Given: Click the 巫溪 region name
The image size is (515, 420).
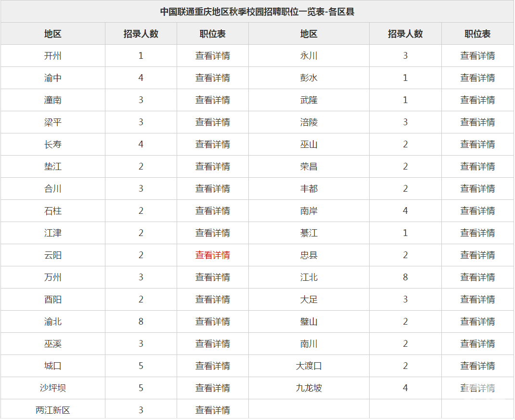Looking at the screenshot, I should tap(53, 344).
